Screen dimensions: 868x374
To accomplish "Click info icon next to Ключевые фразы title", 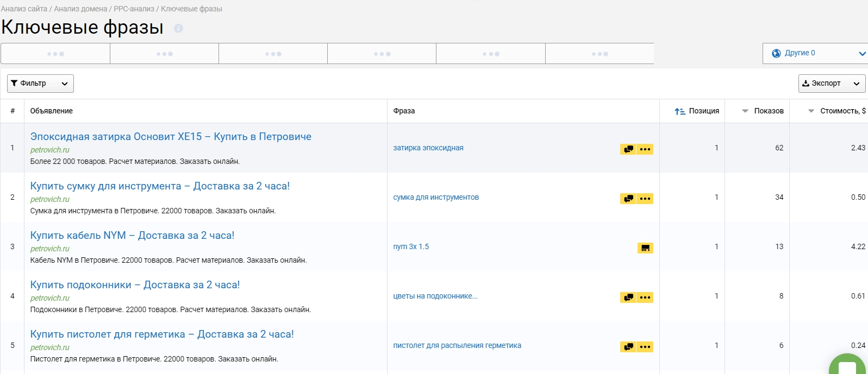I will pyautogui.click(x=178, y=28).
